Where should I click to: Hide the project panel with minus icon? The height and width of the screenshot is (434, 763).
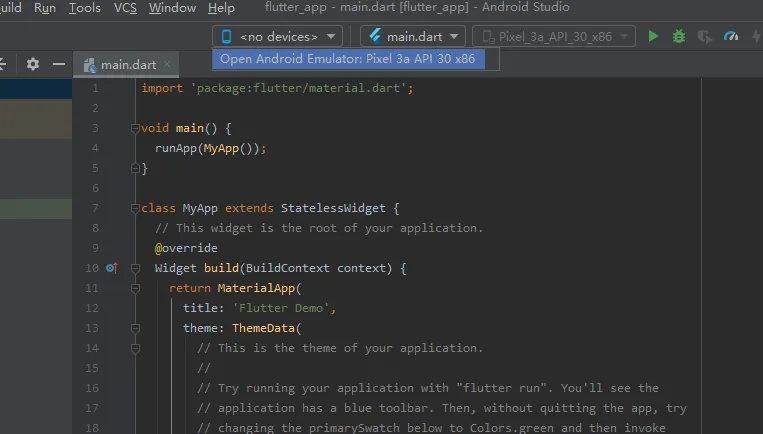pyautogui.click(x=59, y=64)
